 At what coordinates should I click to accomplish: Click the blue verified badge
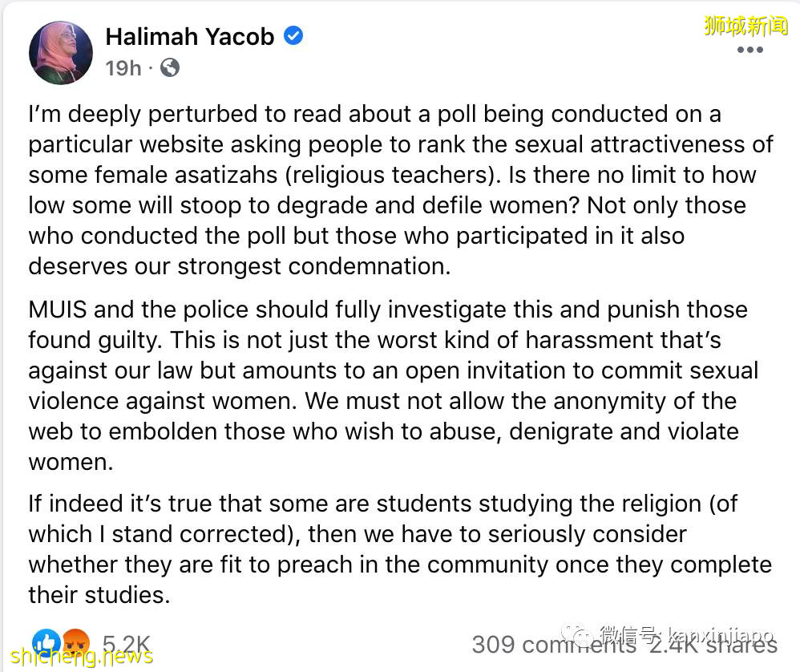[x=293, y=36]
